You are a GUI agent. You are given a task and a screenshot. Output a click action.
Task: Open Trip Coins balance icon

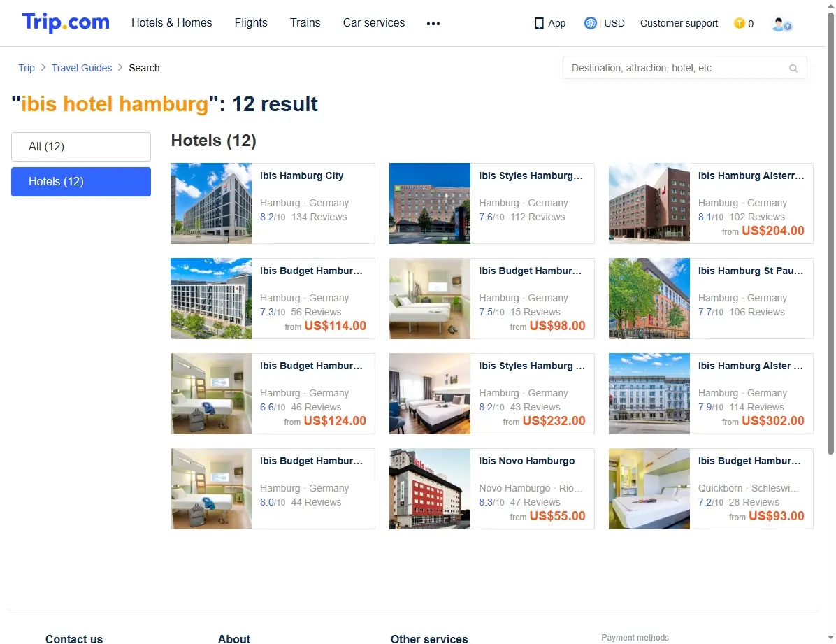tap(739, 23)
